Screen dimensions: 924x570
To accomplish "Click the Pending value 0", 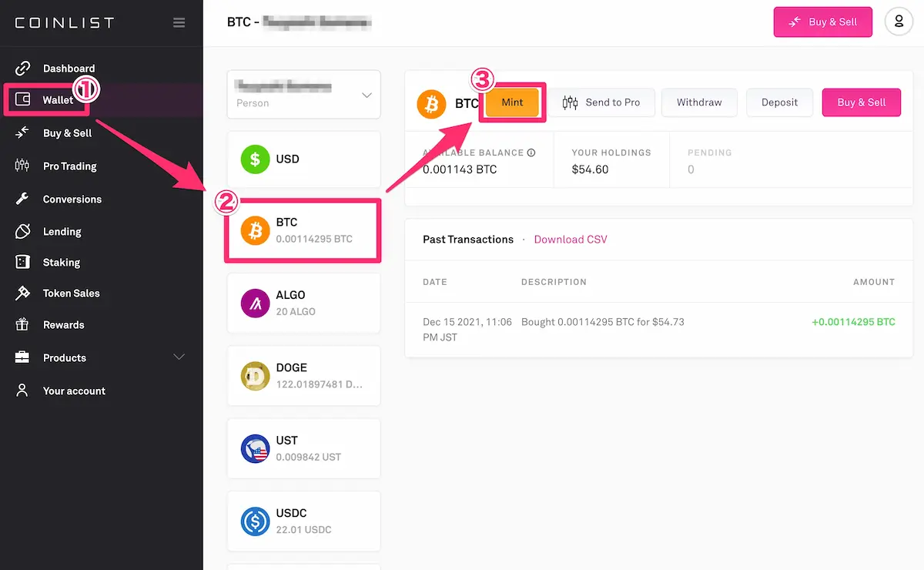I will tap(691, 169).
